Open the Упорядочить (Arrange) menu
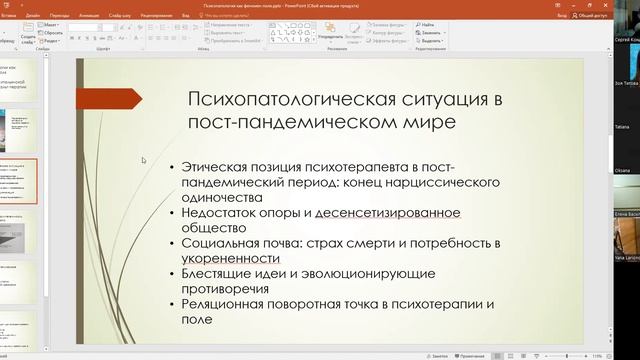640x360 pixels. point(330,32)
